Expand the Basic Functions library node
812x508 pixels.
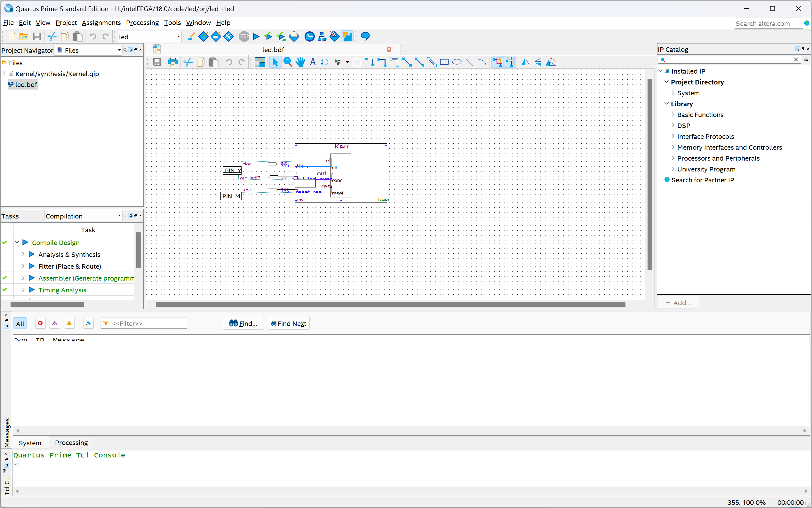pyautogui.click(x=673, y=115)
